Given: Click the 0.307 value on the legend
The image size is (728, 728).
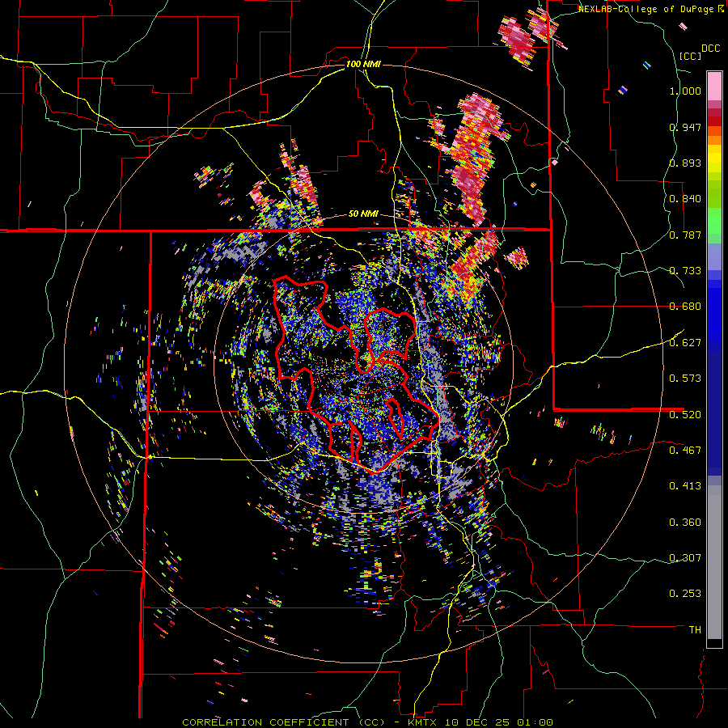Looking at the screenshot, I should point(685,557).
